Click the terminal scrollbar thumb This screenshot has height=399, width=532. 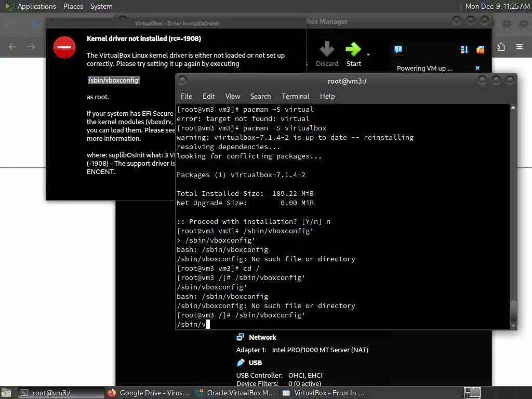pos(513,310)
